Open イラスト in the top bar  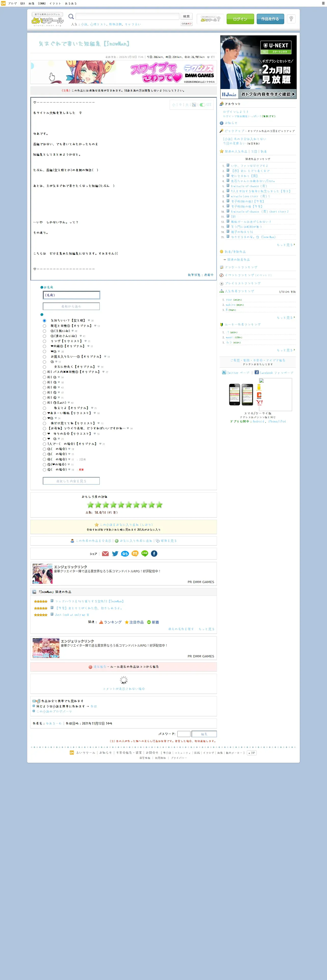point(55,3)
